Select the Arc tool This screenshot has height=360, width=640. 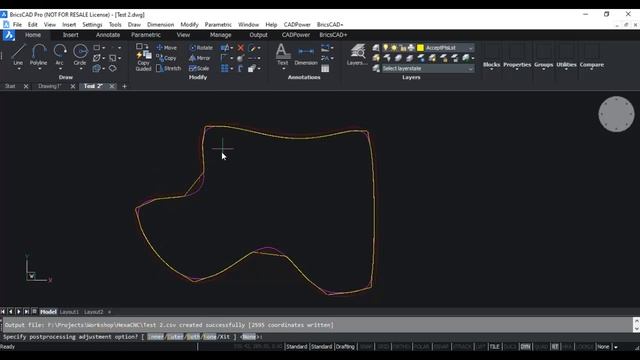pos(60,55)
